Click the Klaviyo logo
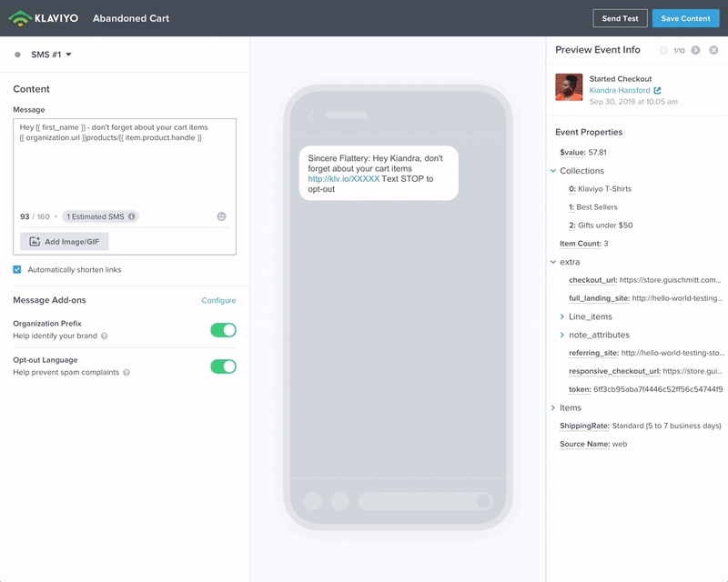Viewport: 728px width, 582px height. click(43, 18)
